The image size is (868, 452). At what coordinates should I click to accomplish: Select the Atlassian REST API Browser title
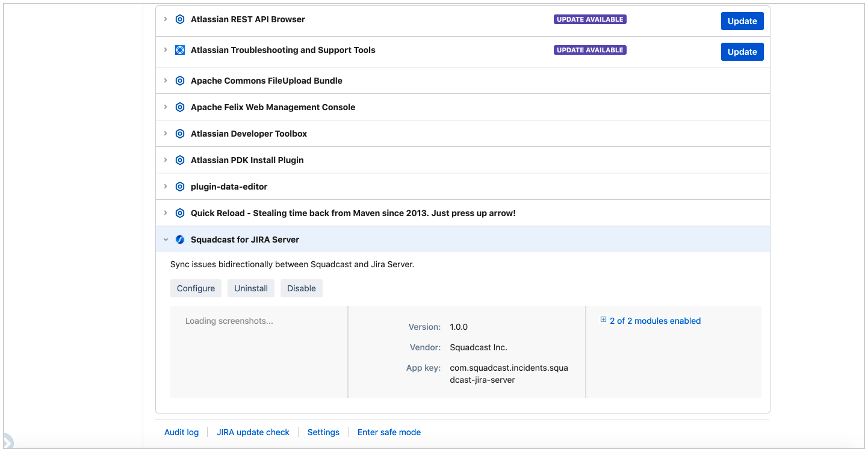[x=248, y=19]
